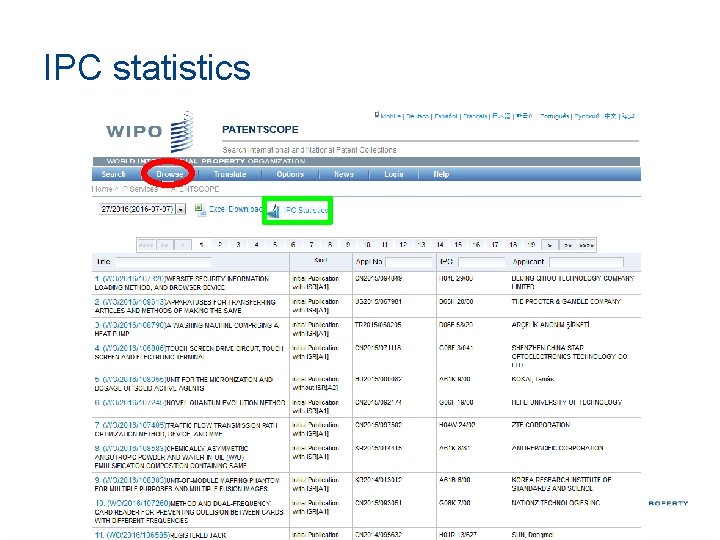Open the News menu
Screen dimensions: 720x540
tap(344, 174)
